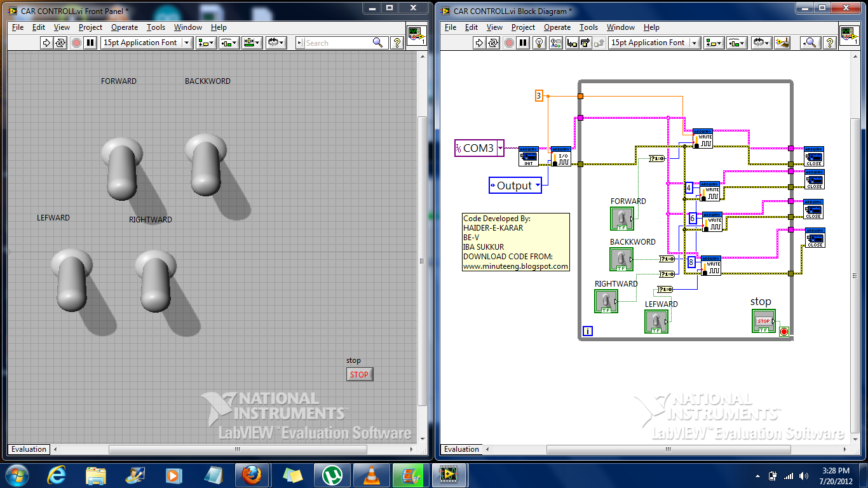
Task: Activate the Clean Up Diagram tool
Action: (783, 43)
